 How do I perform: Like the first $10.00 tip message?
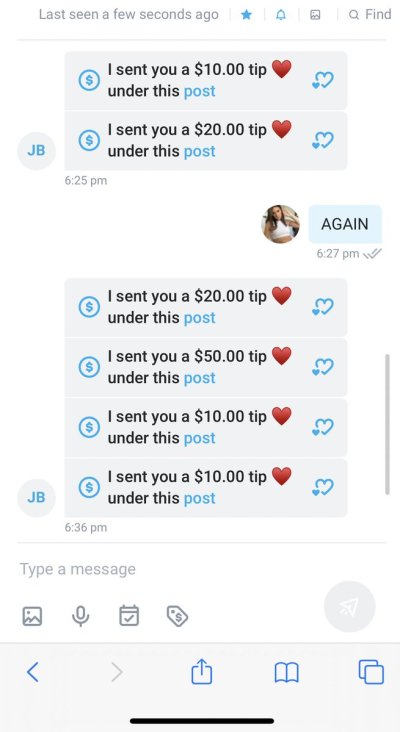323,81
